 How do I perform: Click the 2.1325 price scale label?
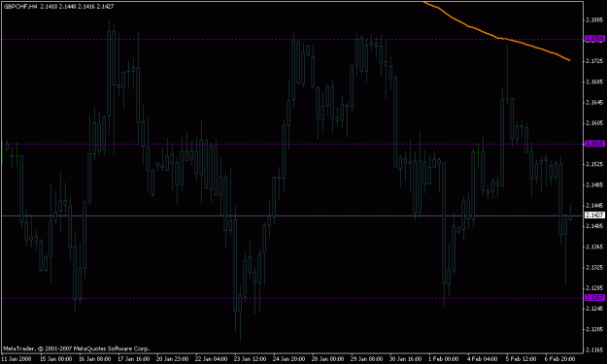coord(594,267)
